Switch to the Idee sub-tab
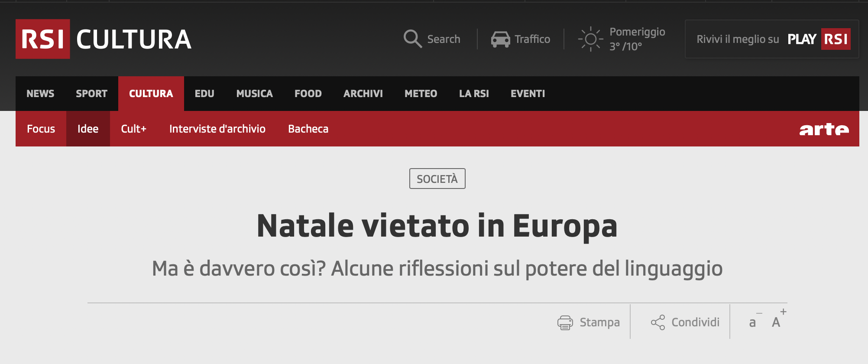 [88, 129]
